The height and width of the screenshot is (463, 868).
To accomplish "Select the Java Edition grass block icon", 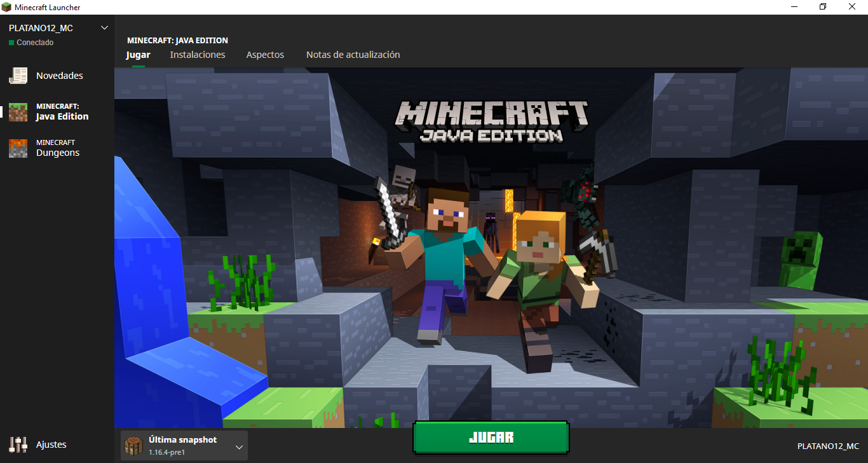I will pos(18,112).
